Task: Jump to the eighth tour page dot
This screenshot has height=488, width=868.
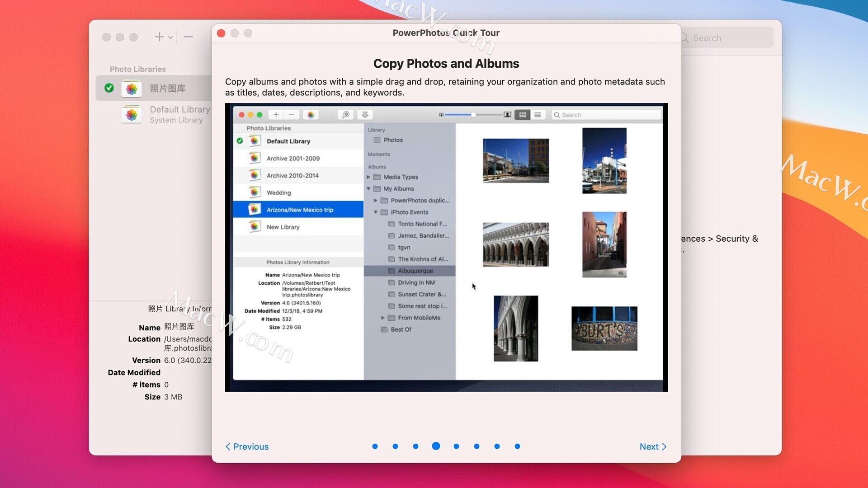Action: 517,446
